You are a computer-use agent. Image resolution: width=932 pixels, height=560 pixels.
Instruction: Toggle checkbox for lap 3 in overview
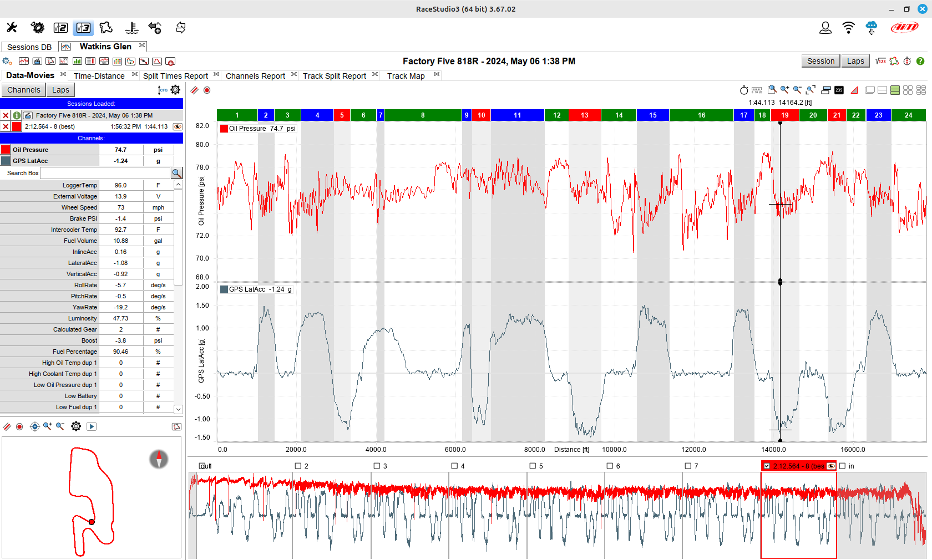pos(377,466)
